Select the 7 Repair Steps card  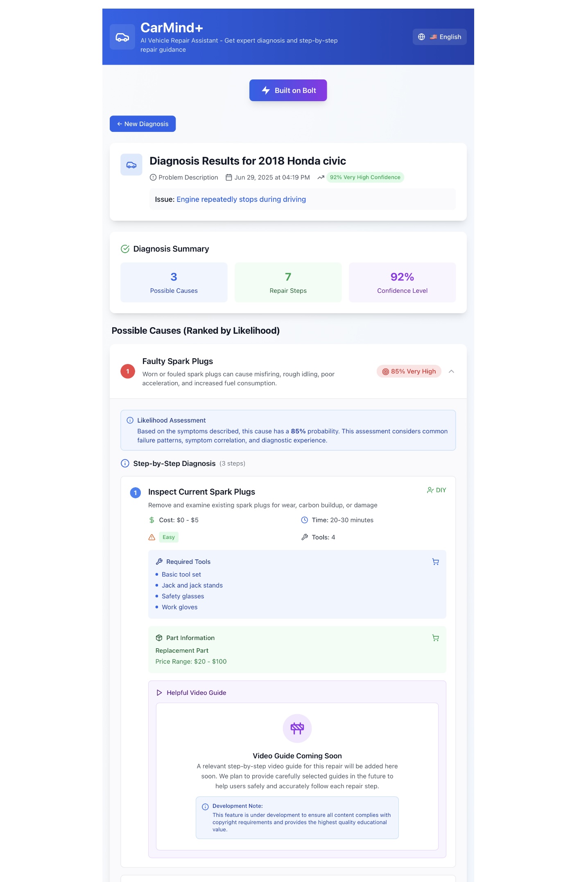(x=288, y=283)
